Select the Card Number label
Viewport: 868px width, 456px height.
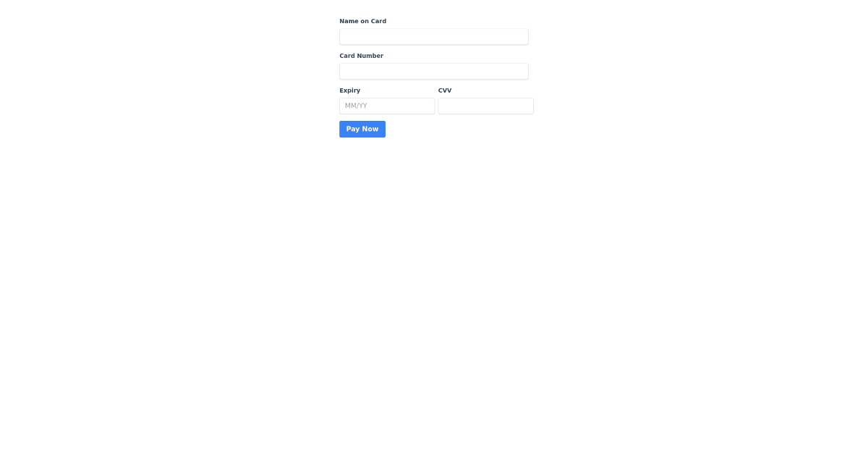point(361,56)
